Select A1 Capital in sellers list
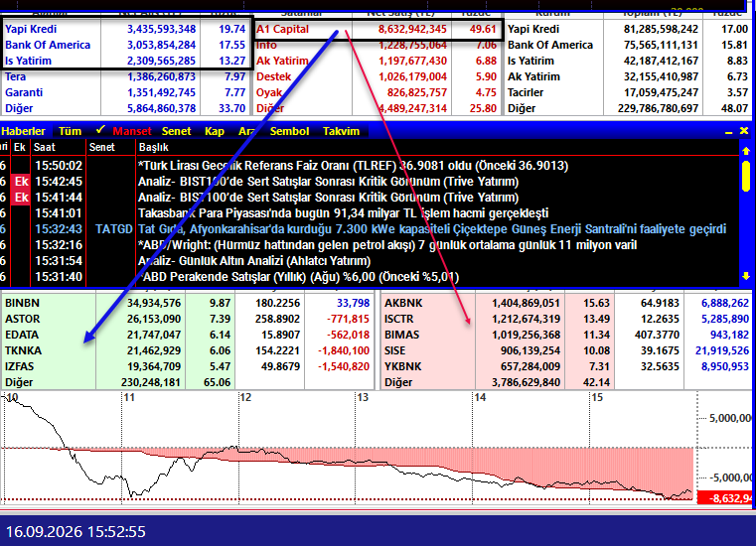The height and width of the screenshot is (546, 756). [x=282, y=29]
